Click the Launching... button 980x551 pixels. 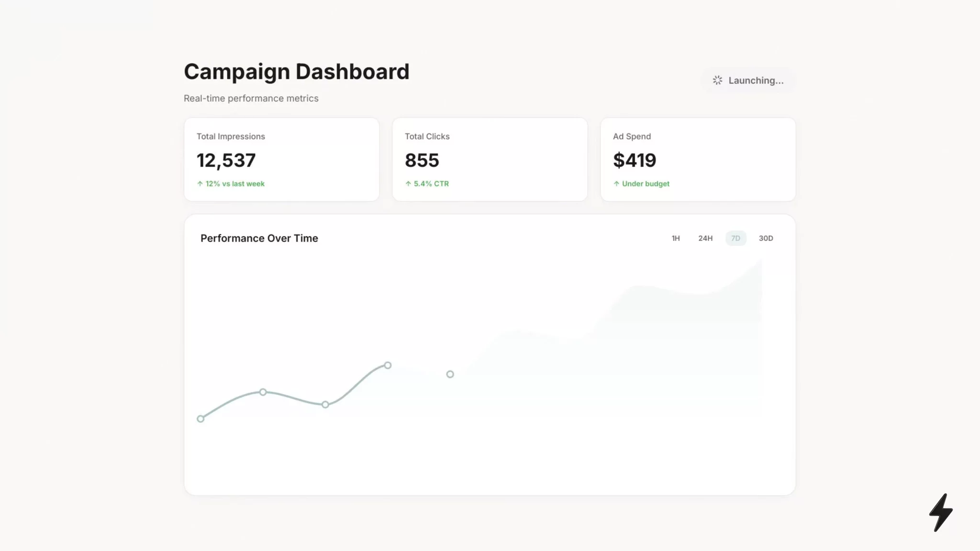coord(748,80)
